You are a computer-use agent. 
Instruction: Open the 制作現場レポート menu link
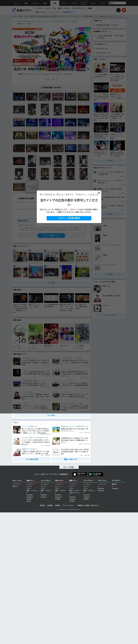coord(69,12)
